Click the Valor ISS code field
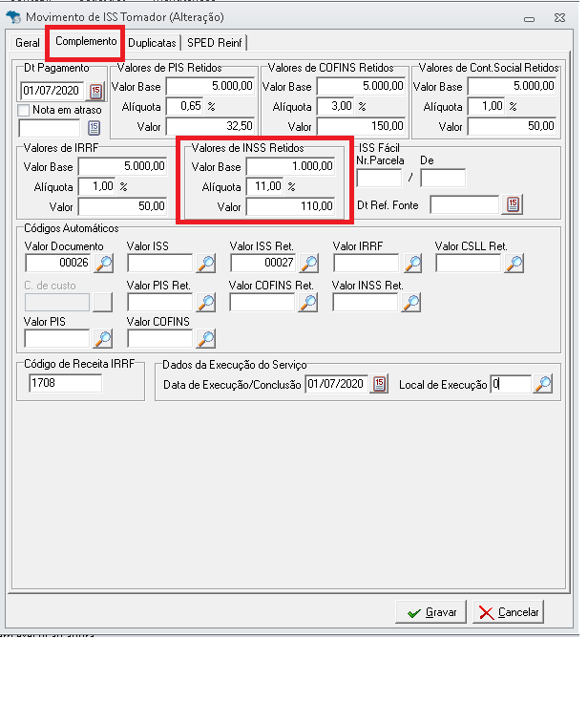This screenshot has height=702, width=588. [x=160, y=264]
